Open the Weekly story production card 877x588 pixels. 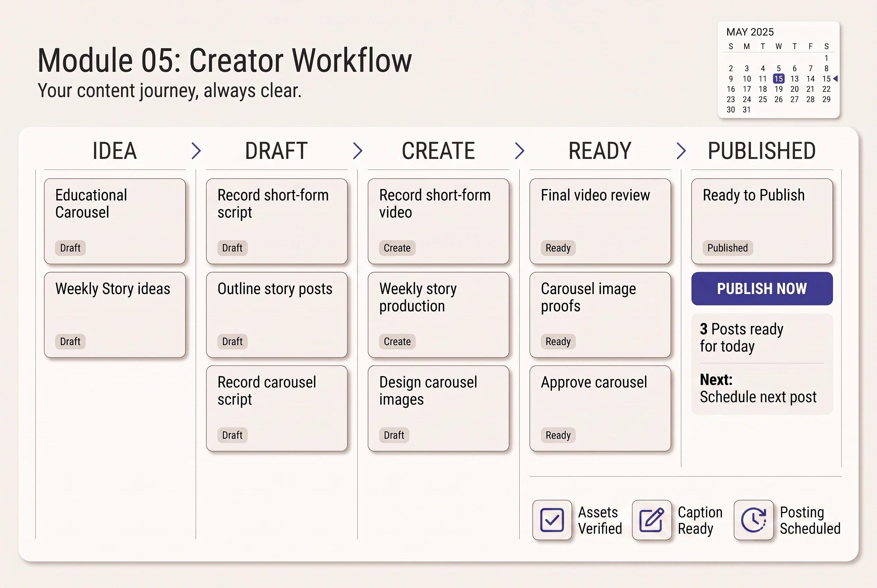click(x=438, y=314)
